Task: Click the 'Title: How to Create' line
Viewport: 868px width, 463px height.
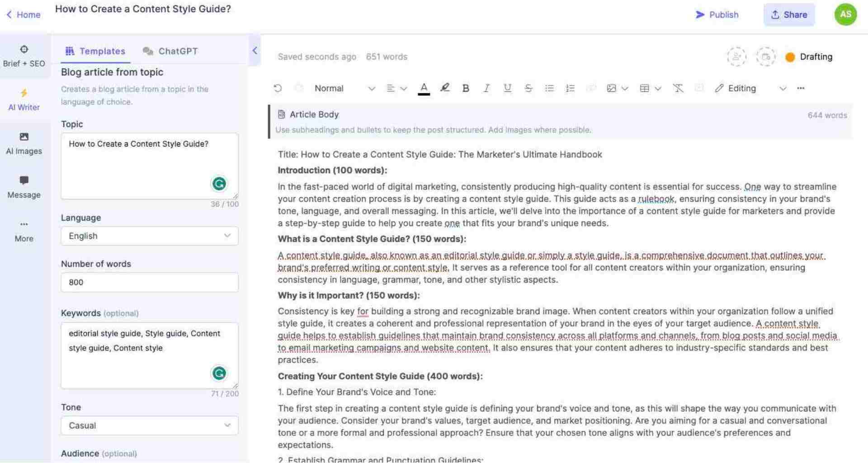Action: tap(440, 155)
